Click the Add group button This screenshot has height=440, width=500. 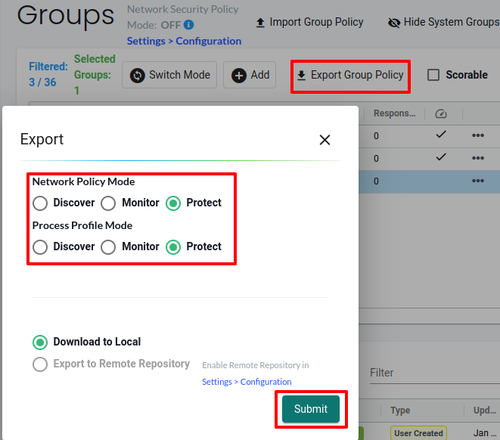[x=249, y=75]
